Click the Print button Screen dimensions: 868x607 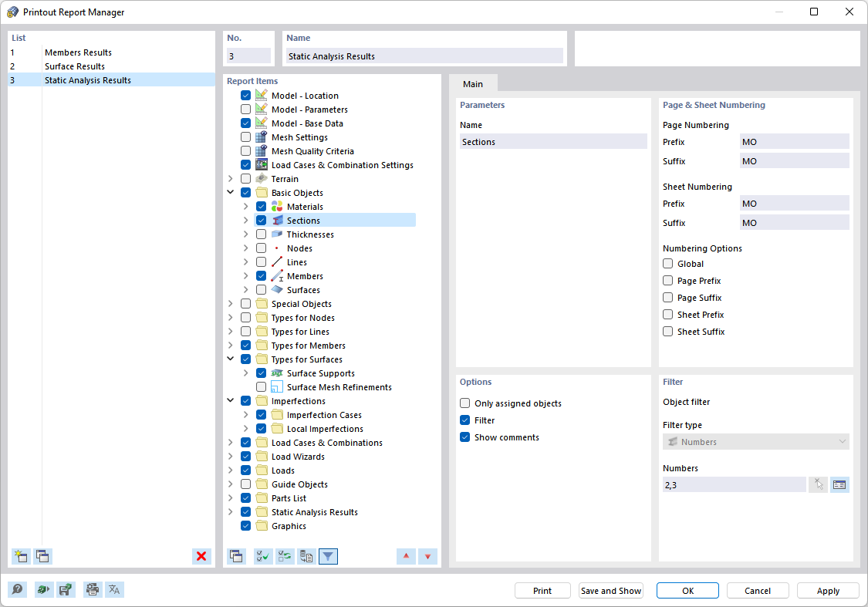coord(542,590)
